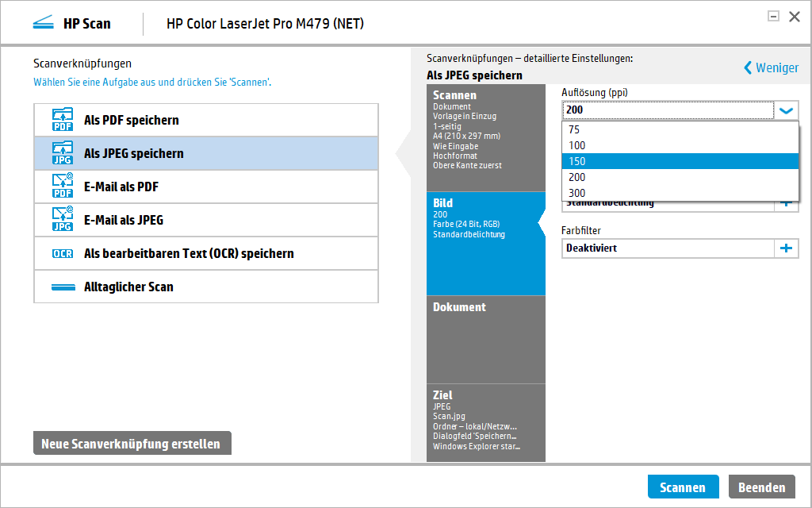The width and height of the screenshot is (812, 508).
Task: Click the Alltäglicher Scan lines icon
Action: [63, 287]
